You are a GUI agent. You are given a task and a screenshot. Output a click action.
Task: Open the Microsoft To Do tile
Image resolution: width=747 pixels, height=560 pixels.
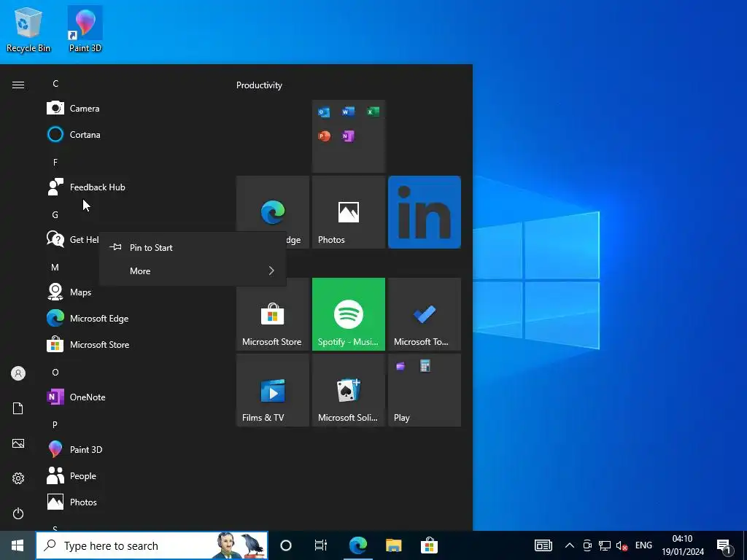click(425, 314)
